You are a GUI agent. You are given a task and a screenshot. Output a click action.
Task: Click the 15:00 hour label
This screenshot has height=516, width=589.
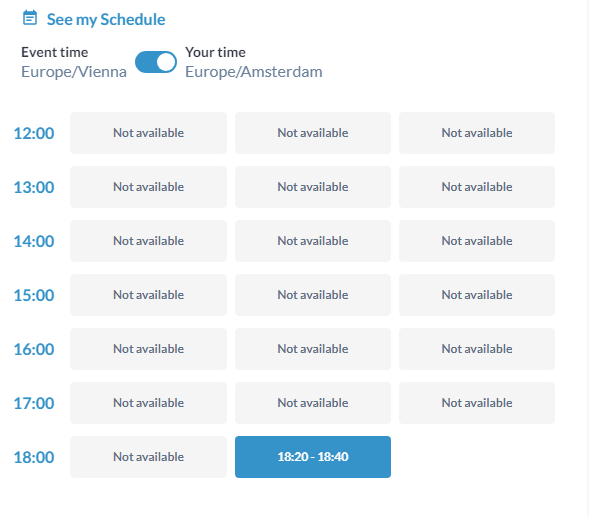(x=34, y=296)
